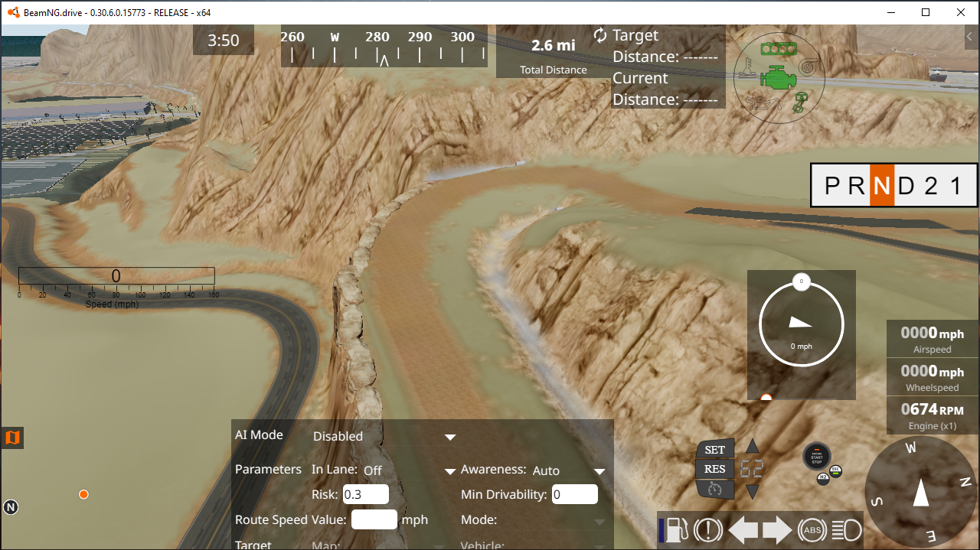980x550 pixels.
Task: Select gear 2 in shifter
Action: click(931, 185)
